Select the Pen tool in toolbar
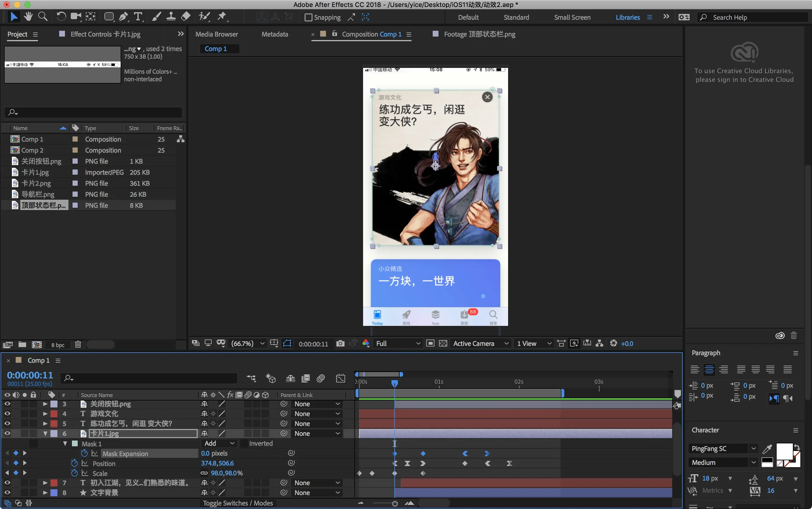The width and height of the screenshot is (812, 509). pos(124,17)
